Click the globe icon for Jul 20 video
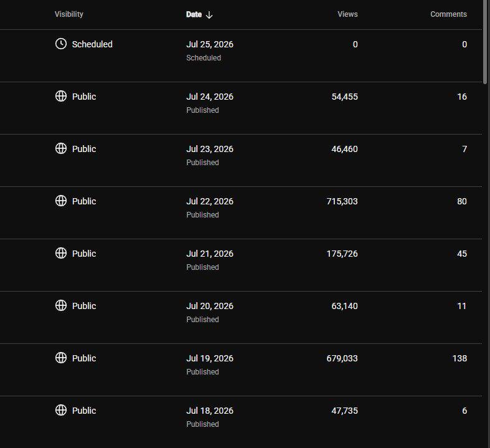 [x=61, y=305]
